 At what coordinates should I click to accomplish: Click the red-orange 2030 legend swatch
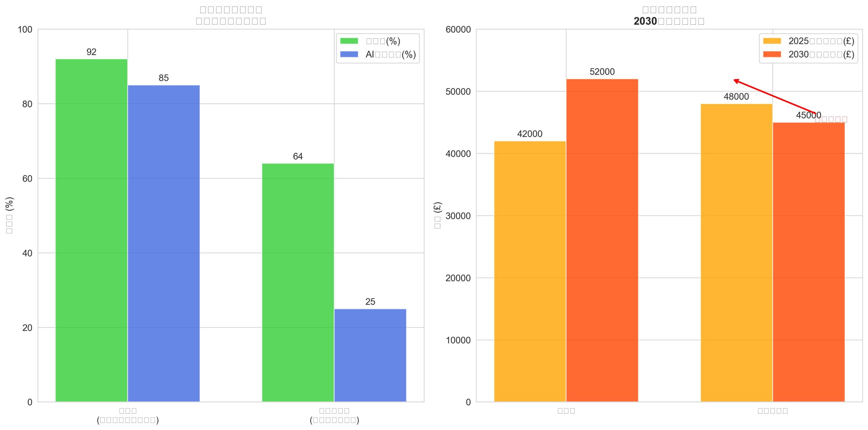[772, 54]
